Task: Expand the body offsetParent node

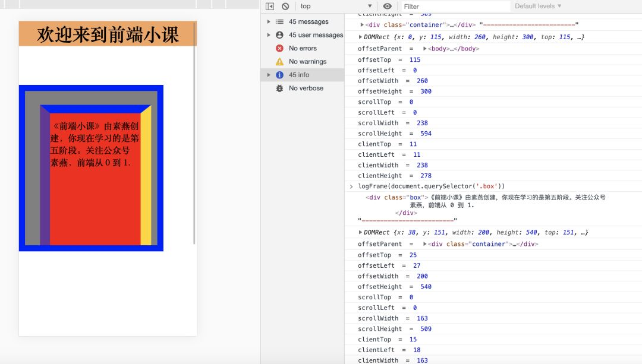Action: tap(425, 49)
